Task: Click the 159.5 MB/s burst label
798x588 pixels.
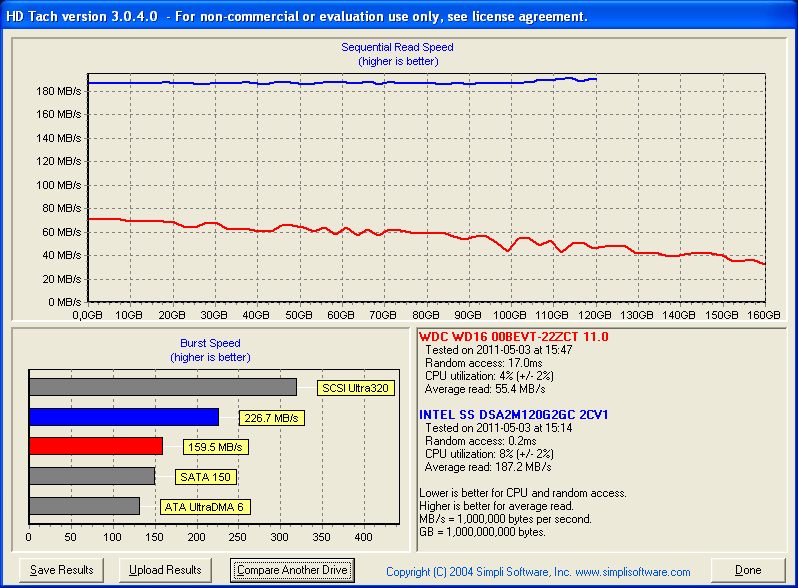Action: [215, 447]
